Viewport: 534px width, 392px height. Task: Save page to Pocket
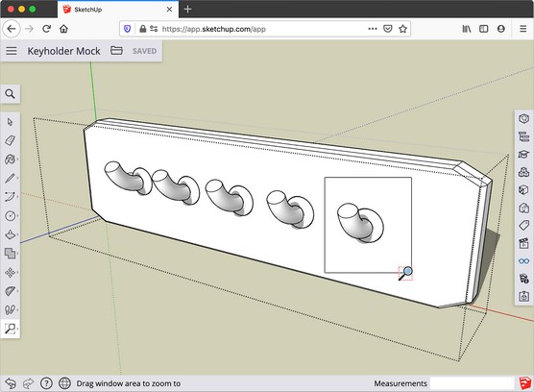pyautogui.click(x=388, y=29)
